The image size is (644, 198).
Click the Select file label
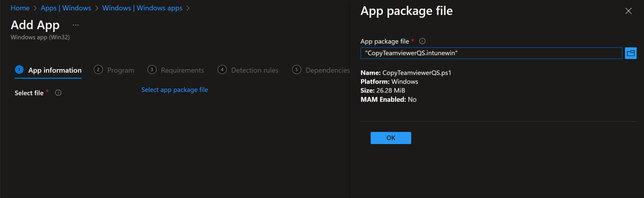coord(29,93)
